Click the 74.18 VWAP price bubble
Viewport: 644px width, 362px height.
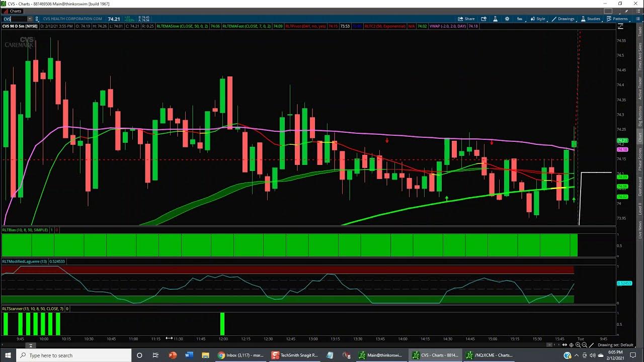(x=622, y=149)
